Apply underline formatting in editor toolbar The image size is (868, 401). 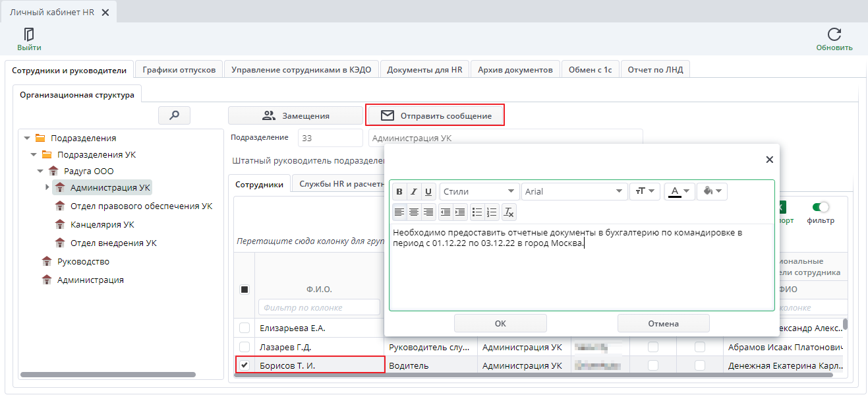click(x=428, y=192)
